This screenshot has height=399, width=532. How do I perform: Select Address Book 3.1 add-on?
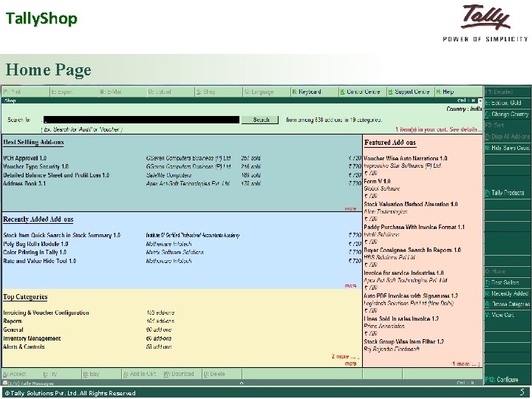pyautogui.click(x=24, y=183)
